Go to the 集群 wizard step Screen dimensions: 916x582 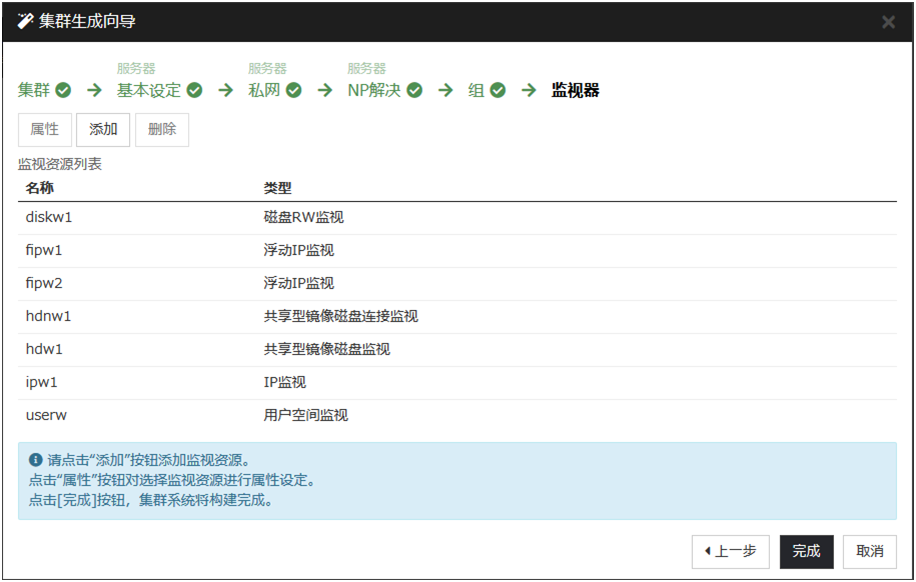[35, 91]
